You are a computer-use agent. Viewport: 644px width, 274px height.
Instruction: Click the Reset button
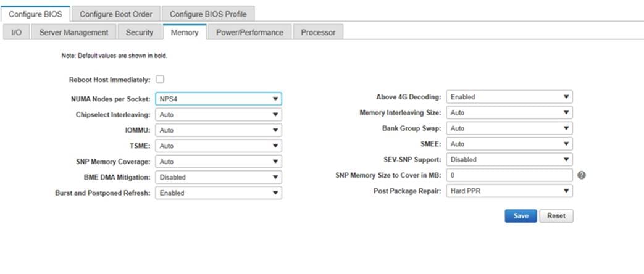tap(556, 215)
